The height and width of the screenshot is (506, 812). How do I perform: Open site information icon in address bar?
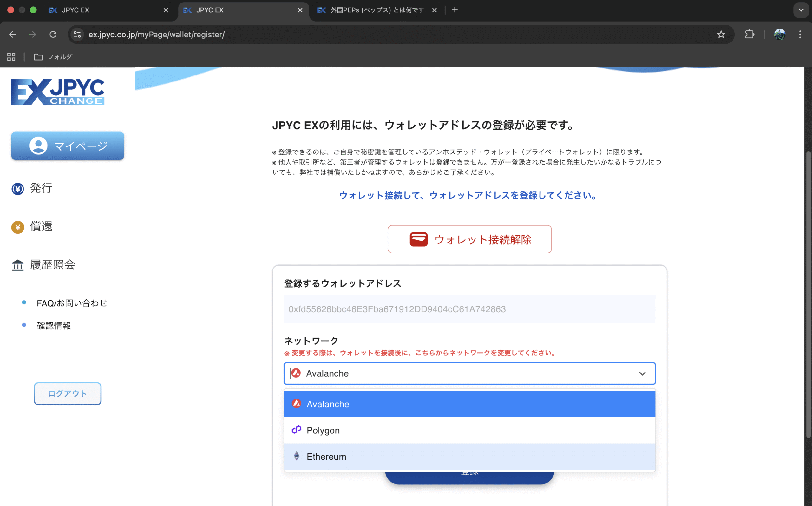click(77, 35)
